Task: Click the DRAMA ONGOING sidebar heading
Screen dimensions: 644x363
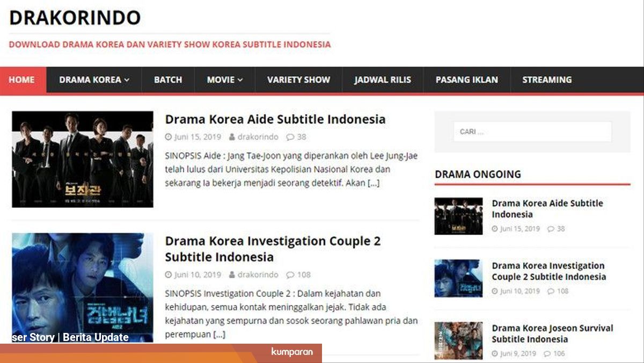Action: tap(478, 174)
